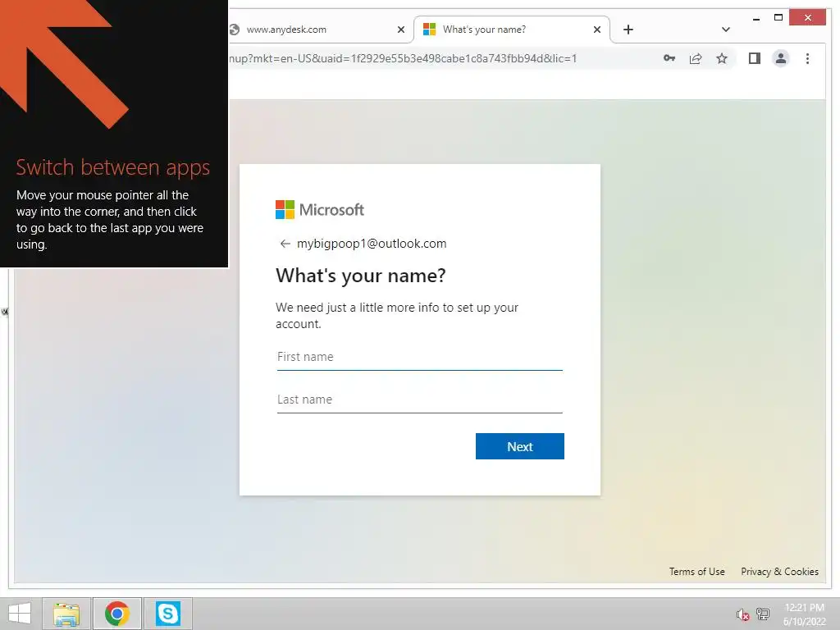Open the Privacy & Cookies link

click(x=779, y=572)
